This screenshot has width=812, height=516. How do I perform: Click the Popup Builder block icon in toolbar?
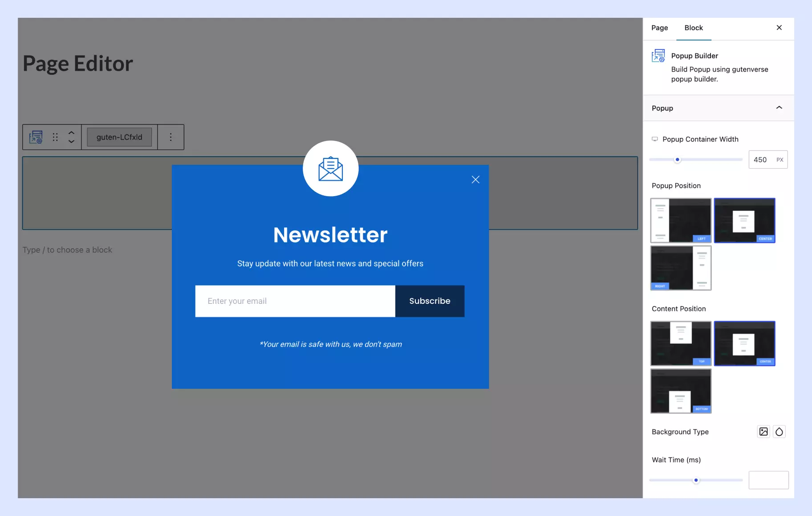[36, 137]
